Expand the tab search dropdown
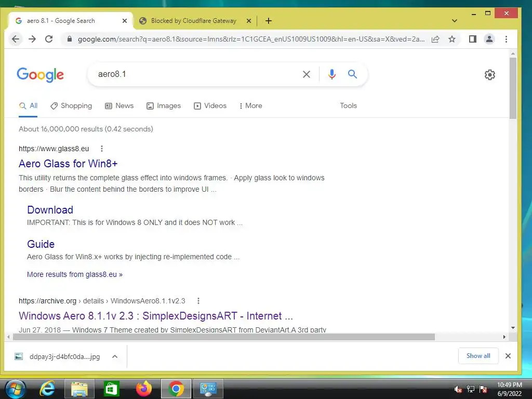 point(455,21)
